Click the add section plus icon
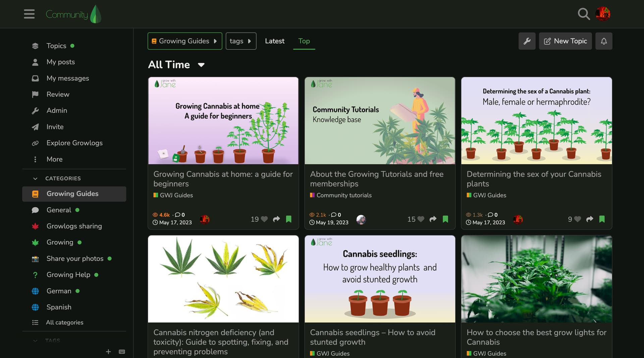Screen dimensions: 644x358 [x=108, y=352]
